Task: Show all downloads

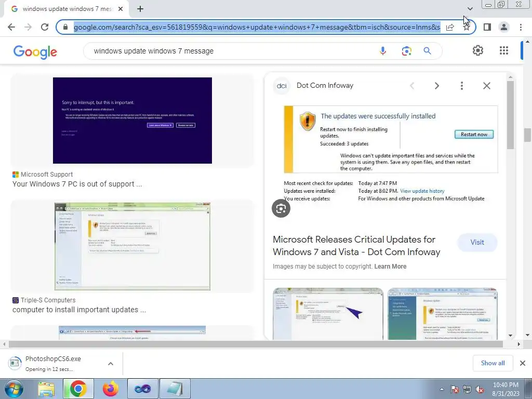Action: [493, 363]
